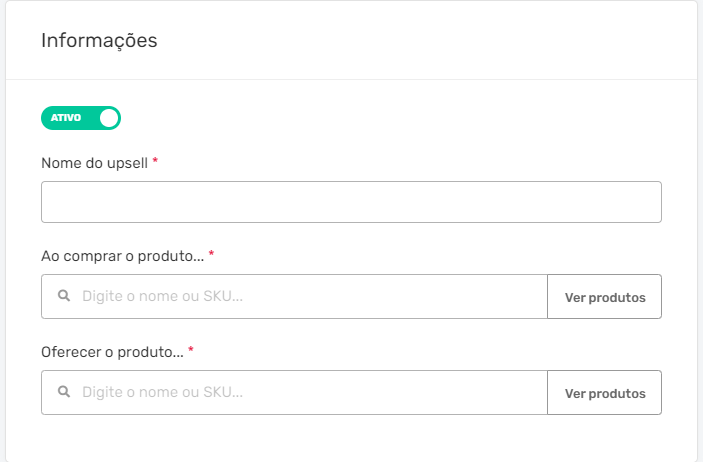Click the white knob of the ATIVO toggle
Image resolution: width=703 pixels, height=462 pixels.
tap(109, 118)
